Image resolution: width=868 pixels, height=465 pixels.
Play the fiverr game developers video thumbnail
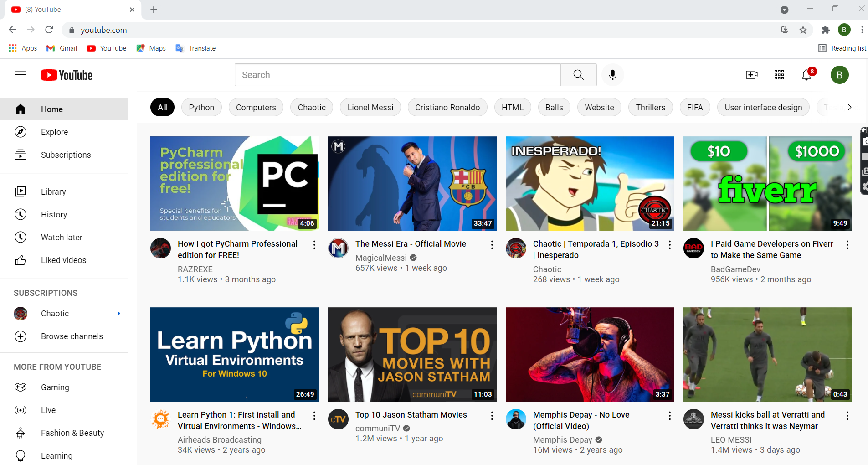pos(767,184)
